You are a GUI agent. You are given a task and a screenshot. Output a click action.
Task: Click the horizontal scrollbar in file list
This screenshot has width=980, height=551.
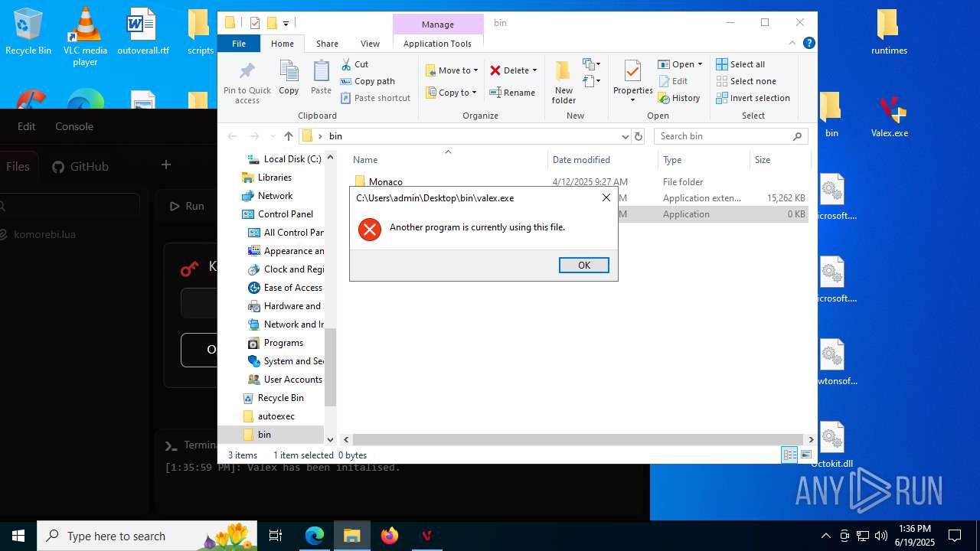pos(578,439)
